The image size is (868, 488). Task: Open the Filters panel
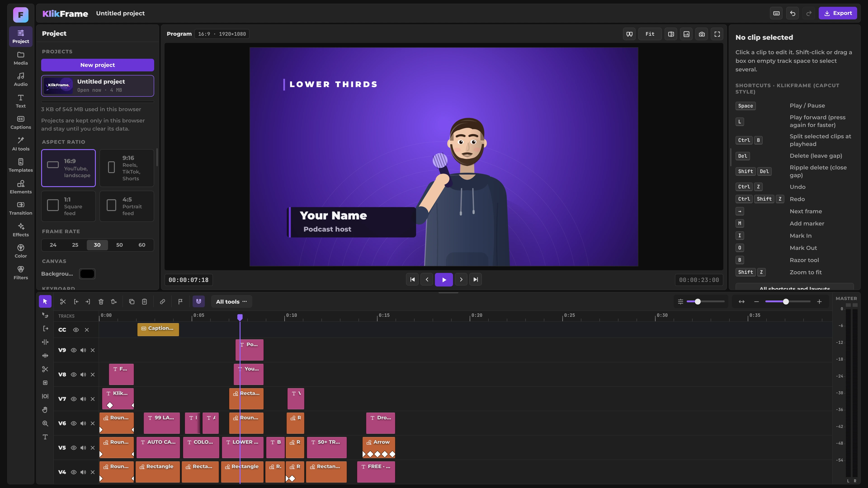tap(21, 273)
